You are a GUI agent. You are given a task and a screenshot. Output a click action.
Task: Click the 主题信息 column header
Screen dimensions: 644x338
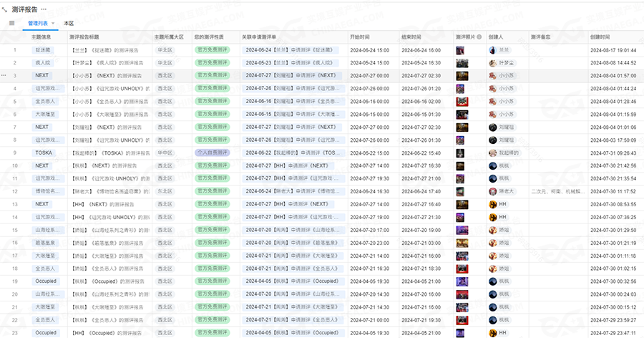coord(42,37)
